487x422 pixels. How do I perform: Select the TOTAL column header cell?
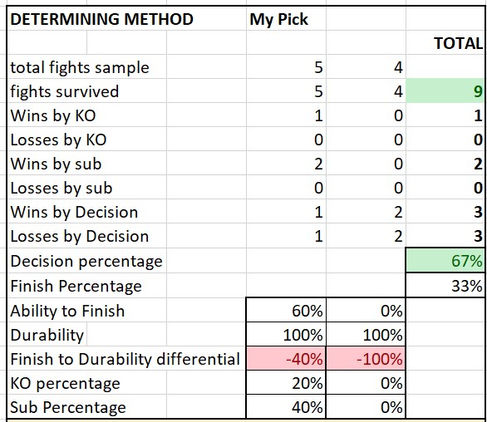tap(445, 43)
